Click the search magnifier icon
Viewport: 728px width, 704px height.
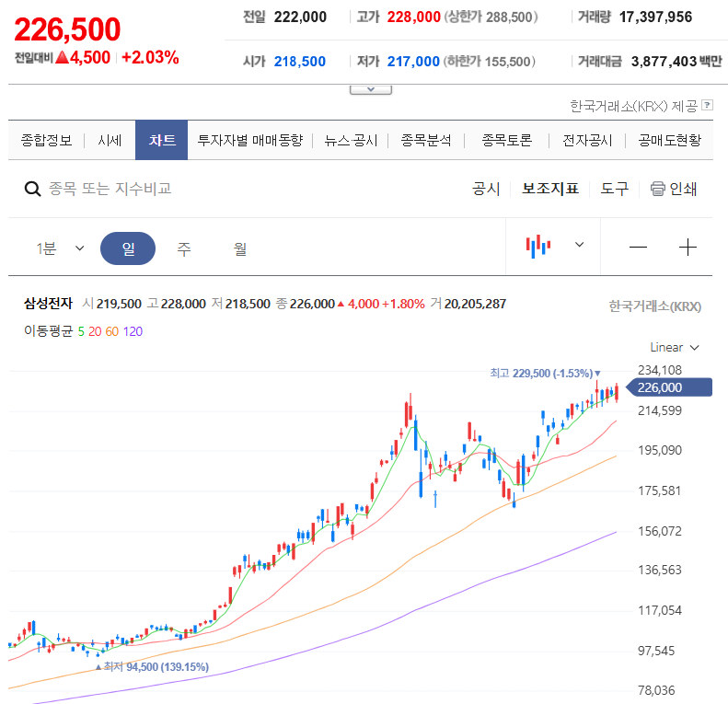(x=32, y=189)
